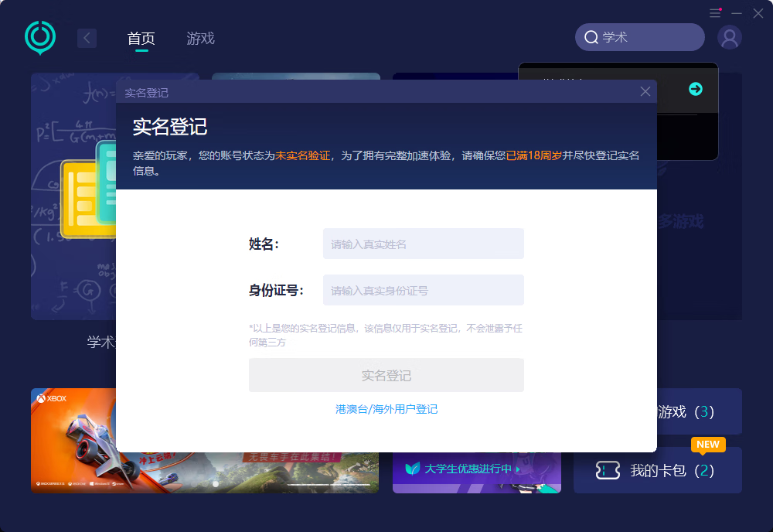Open the user profile avatar
Screen dimensions: 773x532
point(729,37)
